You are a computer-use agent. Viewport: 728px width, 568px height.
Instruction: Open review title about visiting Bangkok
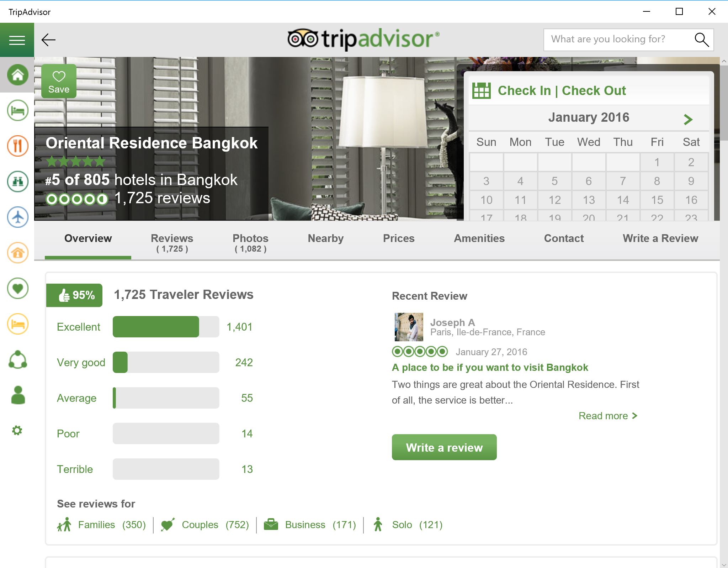click(490, 368)
